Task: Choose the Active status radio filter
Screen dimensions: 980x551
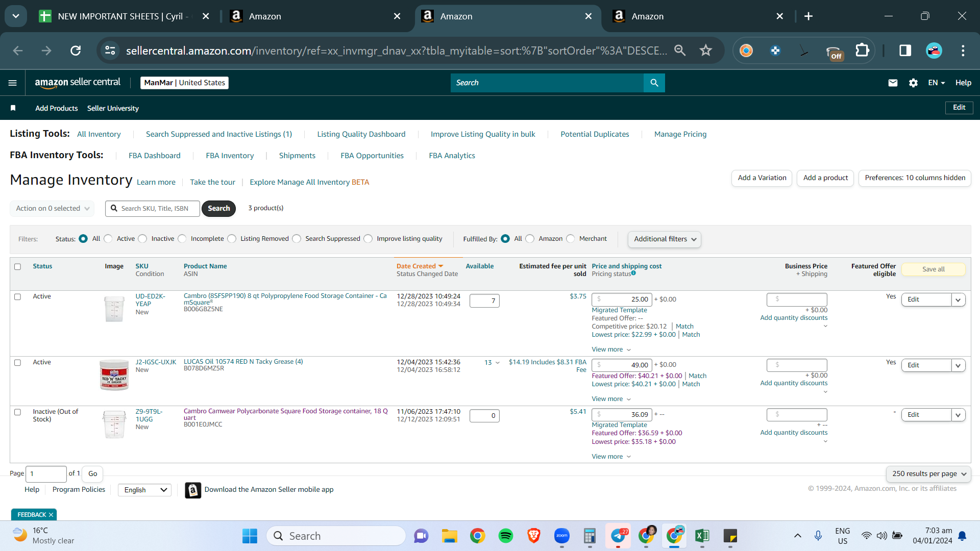Action: (108, 239)
